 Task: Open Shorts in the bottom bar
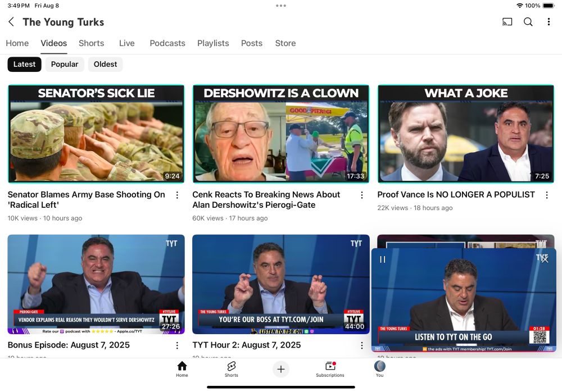point(231,369)
